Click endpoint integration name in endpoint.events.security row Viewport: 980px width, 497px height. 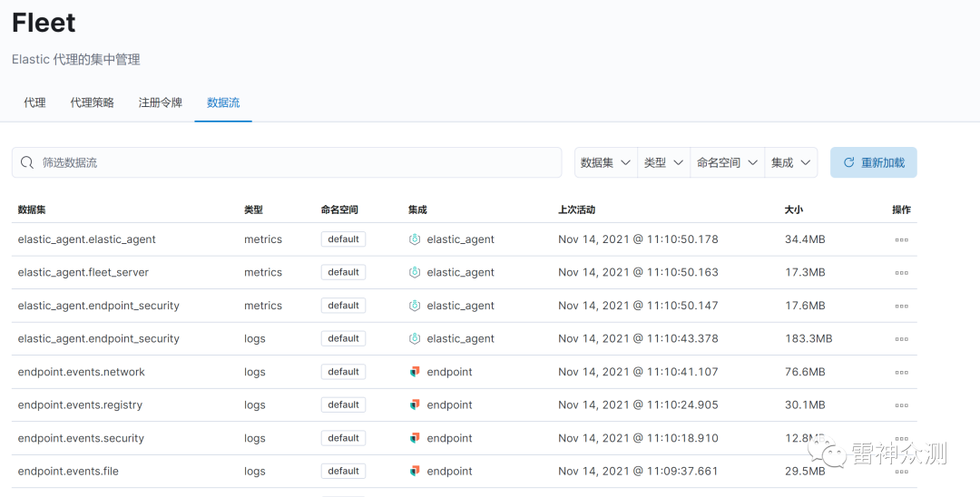[449, 438]
